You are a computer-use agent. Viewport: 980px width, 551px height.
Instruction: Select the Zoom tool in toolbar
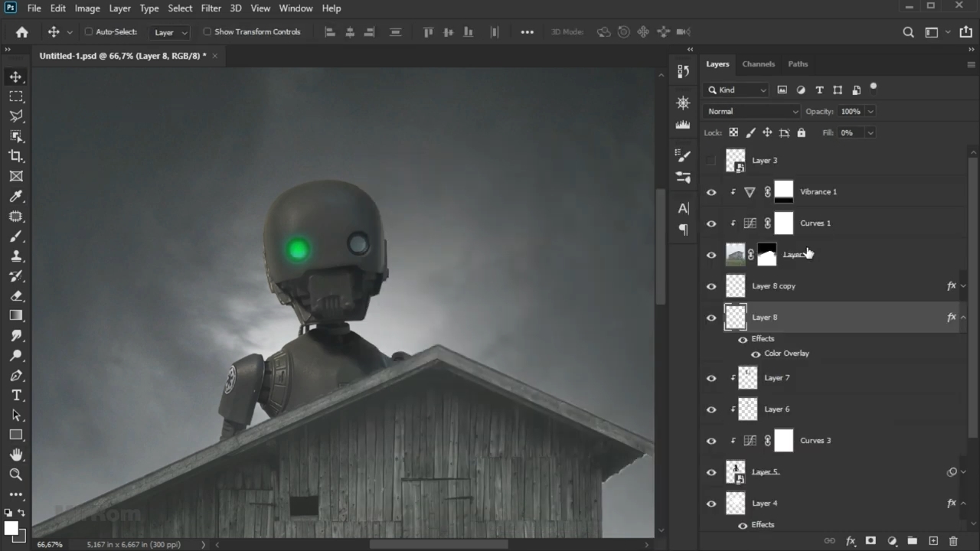[15, 474]
